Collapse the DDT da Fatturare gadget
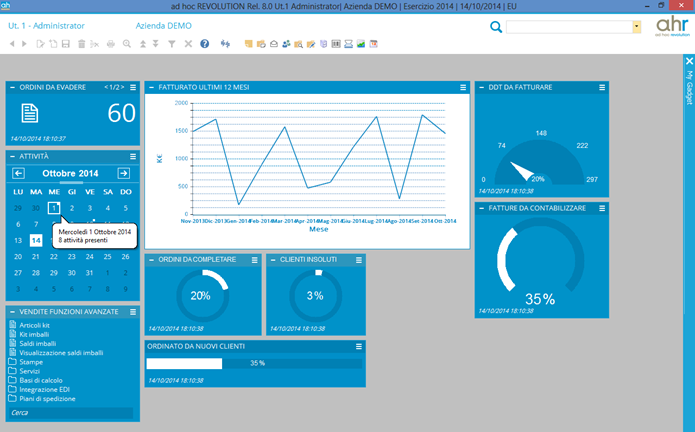The height and width of the screenshot is (432, 695). [x=481, y=88]
